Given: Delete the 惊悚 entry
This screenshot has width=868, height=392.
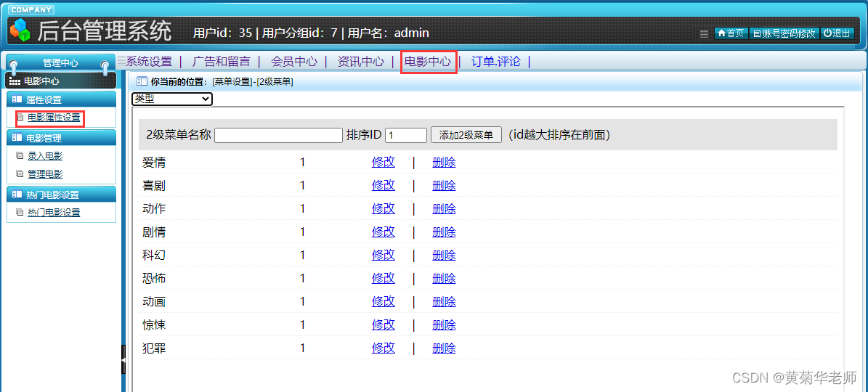Looking at the screenshot, I should (x=444, y=325).
